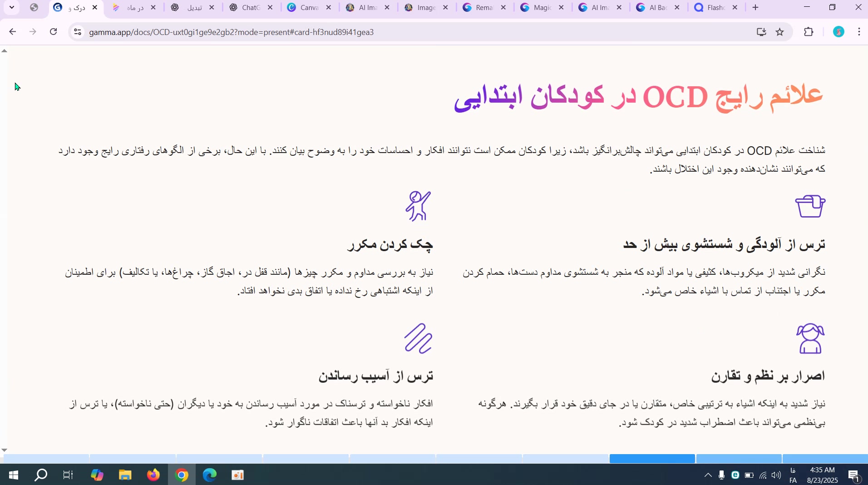Image resolution: width=868 pixels, height=485 pixels.
Task: Open the Chrome profile avatar
Action: click(x=839, y=32)
